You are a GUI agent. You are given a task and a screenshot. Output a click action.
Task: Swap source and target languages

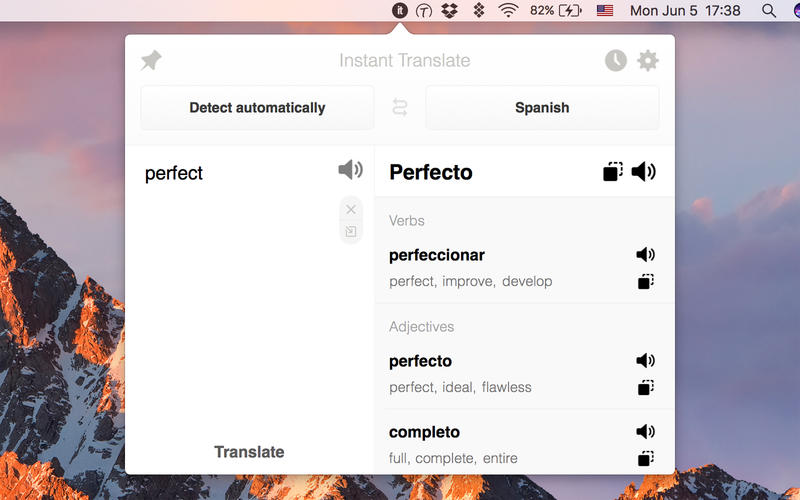click(400, 108)
